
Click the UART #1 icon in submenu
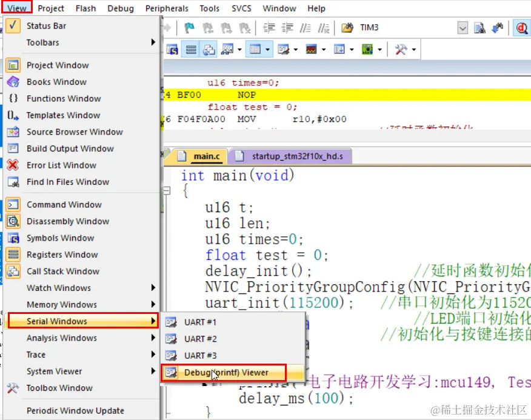point(171,322)
